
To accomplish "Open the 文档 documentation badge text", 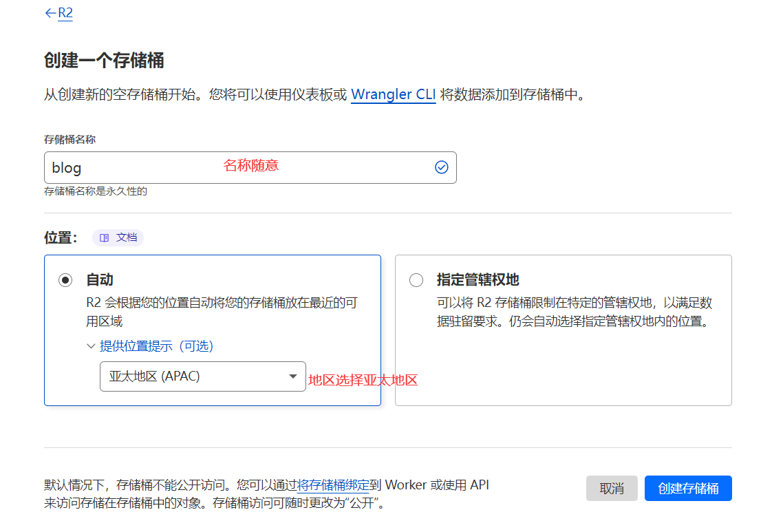I will [127, 237].
